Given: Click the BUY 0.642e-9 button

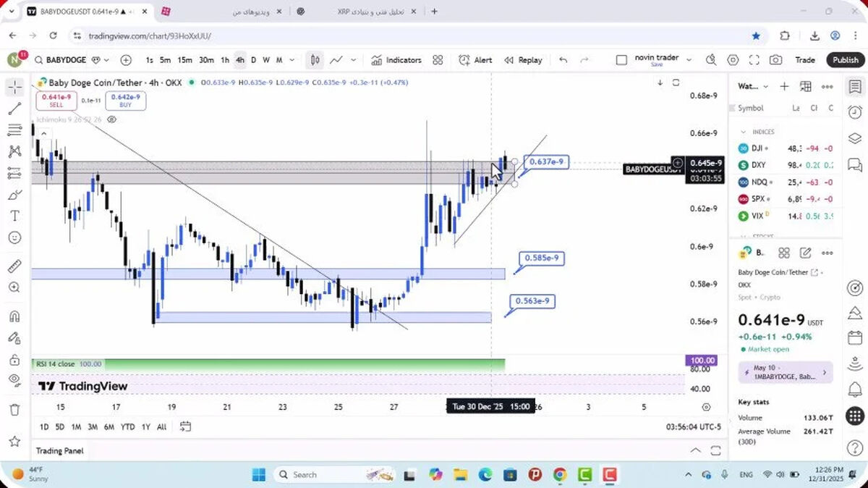Looking at the screenshot, I should [x=125, y=101].
